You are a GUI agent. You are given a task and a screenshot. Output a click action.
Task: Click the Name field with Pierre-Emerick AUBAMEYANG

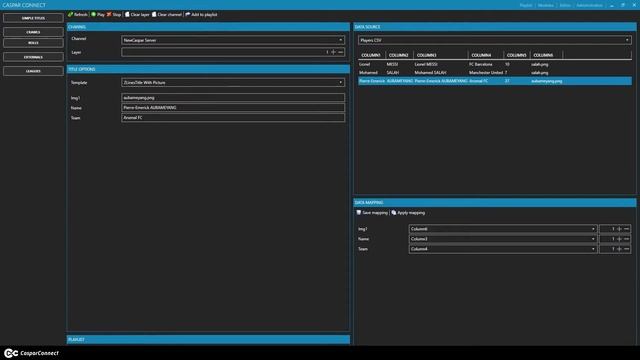pos(233,108)
